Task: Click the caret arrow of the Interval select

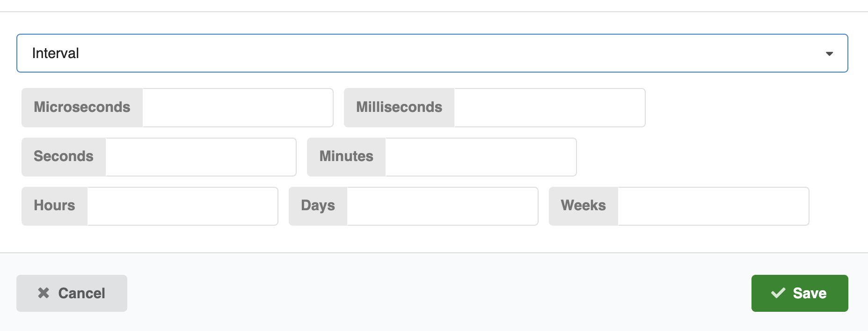Action: [x=829, y=54]
